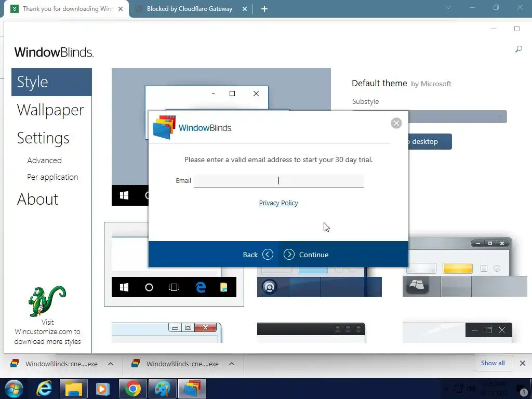Image resolution: width=532 pixels, height=399 pixels.
Task: Expand options for first WindowBlinds download
Action: coord(111,364)
